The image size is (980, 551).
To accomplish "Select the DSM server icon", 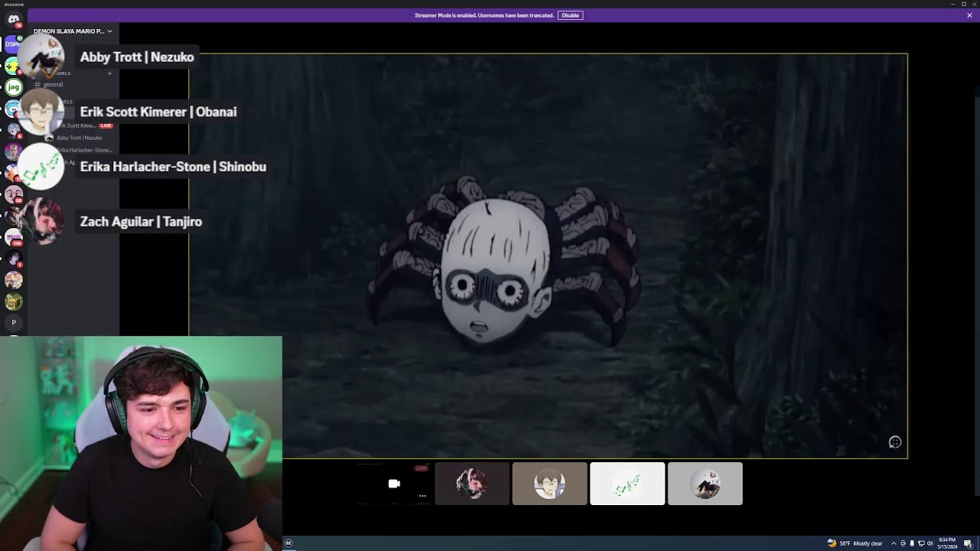I will pyautogui.click(x=13, y=44).
